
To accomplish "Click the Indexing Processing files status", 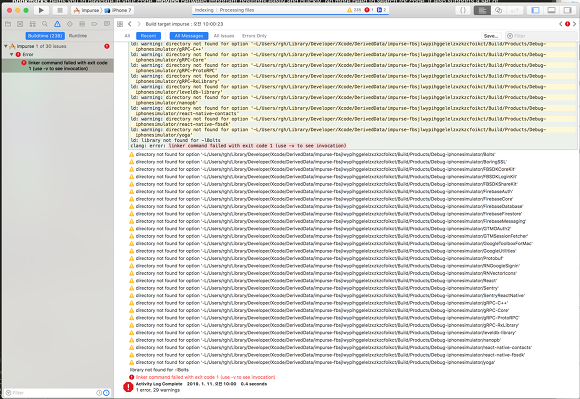I will pyautogui.click(x=224, y=10).
